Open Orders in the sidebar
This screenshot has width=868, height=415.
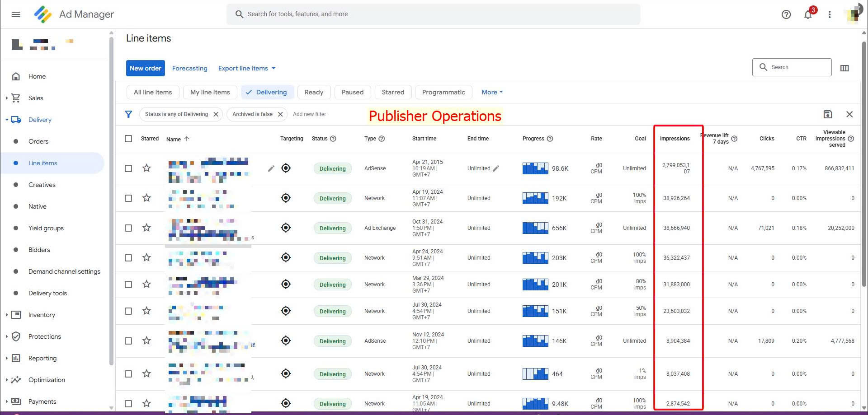[x=38, y=141]
